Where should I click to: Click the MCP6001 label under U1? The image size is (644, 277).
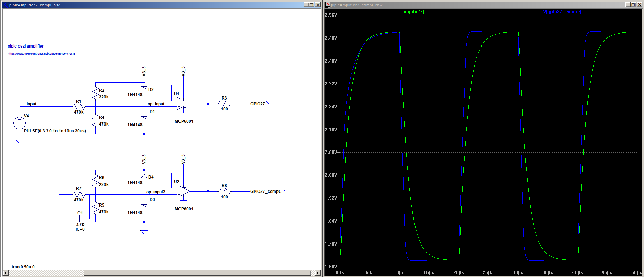tap(184, 121)
